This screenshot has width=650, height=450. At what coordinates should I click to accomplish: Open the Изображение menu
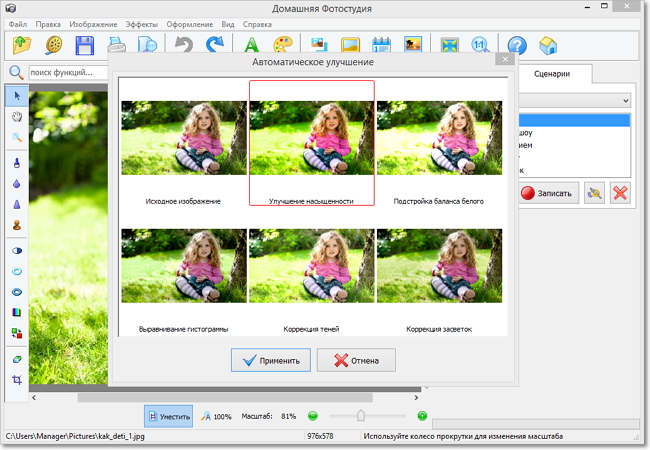(93, 24)
